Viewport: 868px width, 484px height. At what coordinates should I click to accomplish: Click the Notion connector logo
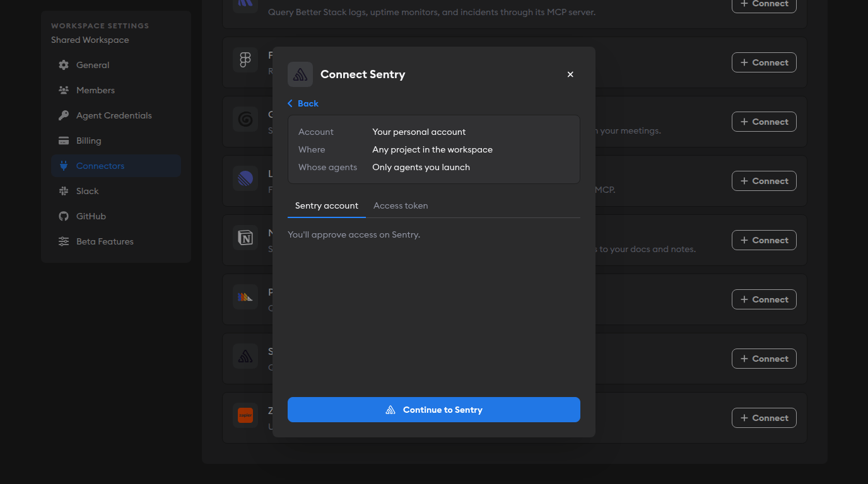tap(245, 238)
